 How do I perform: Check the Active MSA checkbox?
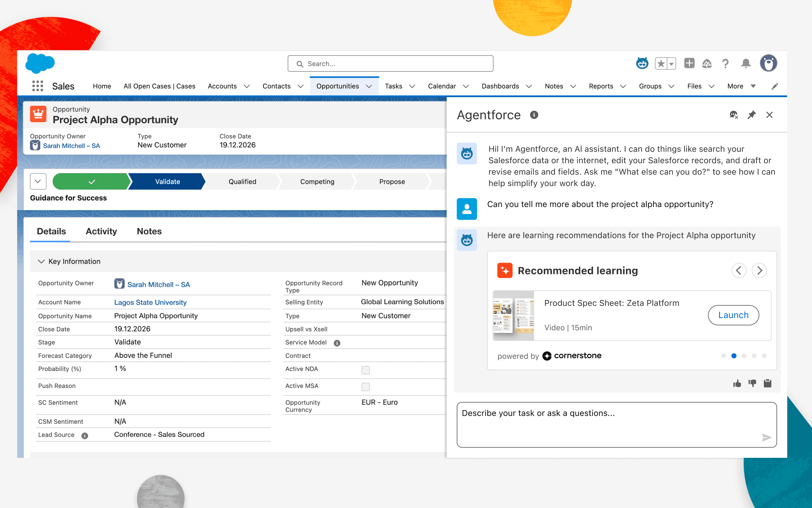point(365,387)
